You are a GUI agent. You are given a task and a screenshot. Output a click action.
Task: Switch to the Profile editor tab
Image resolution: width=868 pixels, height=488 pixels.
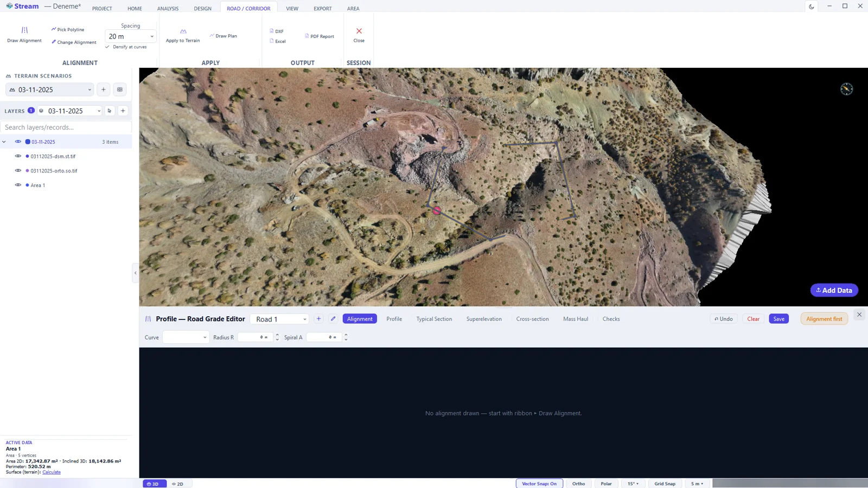coord(394,319)
